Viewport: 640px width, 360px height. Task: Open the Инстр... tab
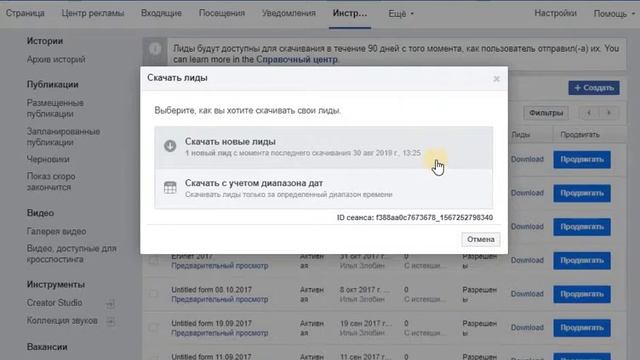tap(350, 13)
